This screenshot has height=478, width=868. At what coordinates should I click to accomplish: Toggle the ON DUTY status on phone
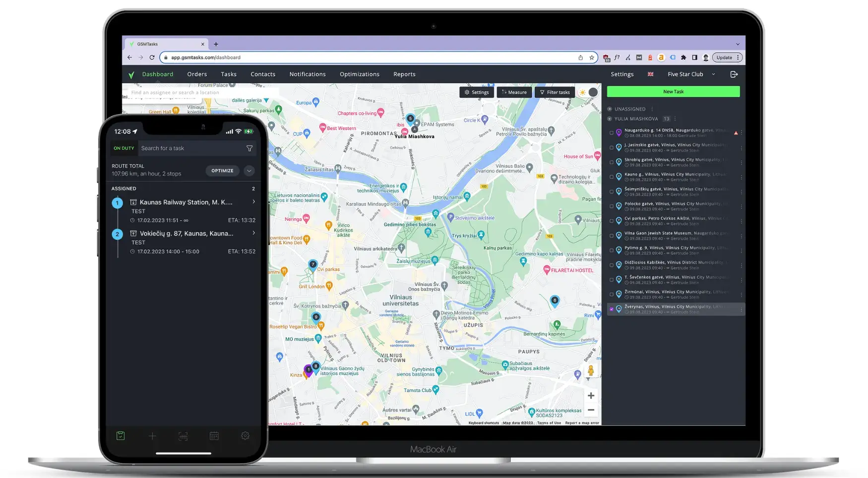(x=124, y=148)
